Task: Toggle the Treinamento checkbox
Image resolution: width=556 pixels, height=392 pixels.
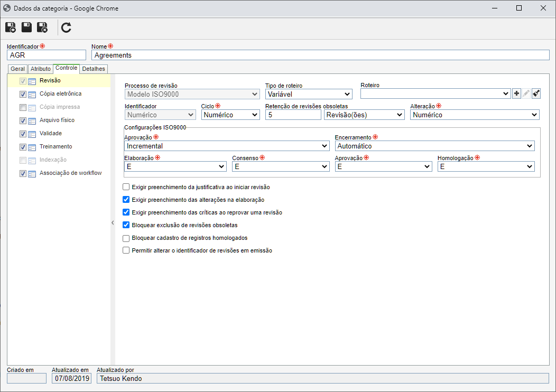Action: point(23,147)
